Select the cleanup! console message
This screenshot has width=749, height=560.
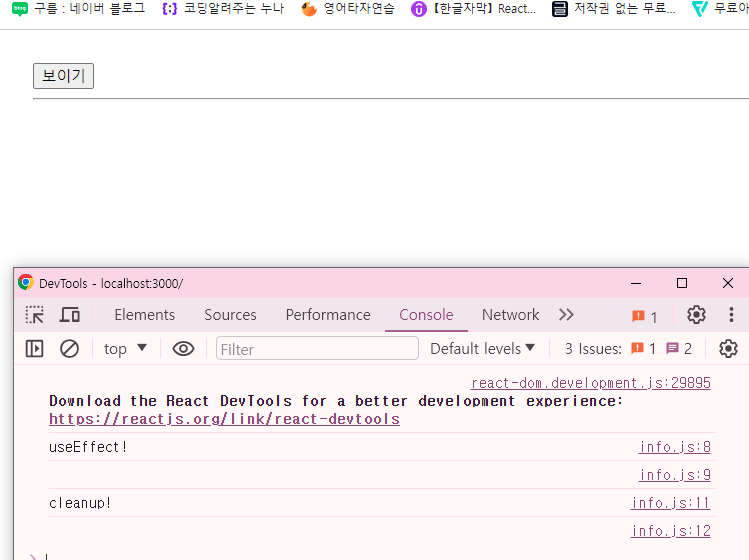tap(80, 503)
